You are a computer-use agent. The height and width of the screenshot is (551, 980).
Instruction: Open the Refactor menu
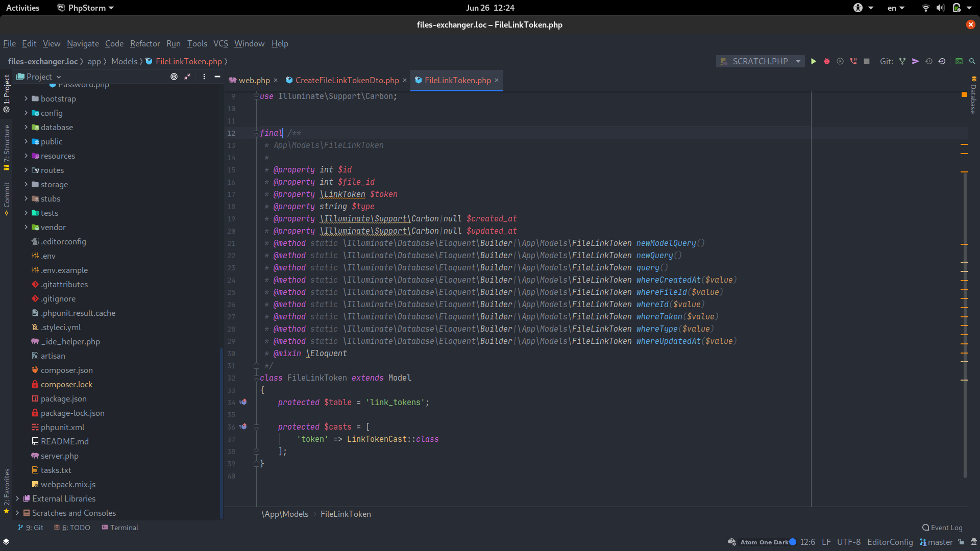[x=145, y=43]
